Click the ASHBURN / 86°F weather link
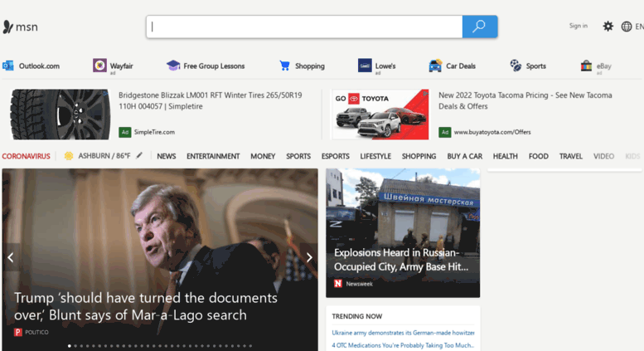Screen dimensions: 644x351 (104, 156)
